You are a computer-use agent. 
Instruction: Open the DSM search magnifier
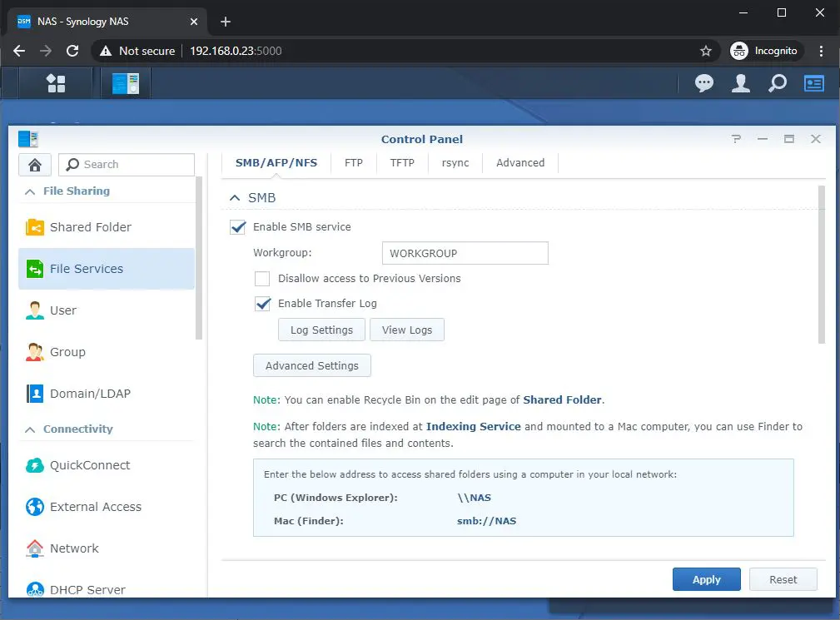778,83
